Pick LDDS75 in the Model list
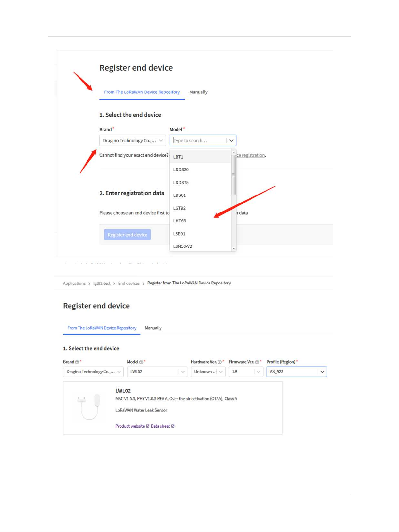Image resolution: width=399 pixels, height=532 pixels. pos(201,183)
